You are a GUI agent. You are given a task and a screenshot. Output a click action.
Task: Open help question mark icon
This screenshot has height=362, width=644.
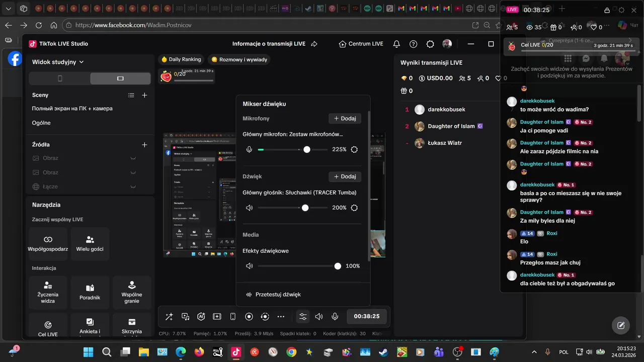(x=414, y=44)
